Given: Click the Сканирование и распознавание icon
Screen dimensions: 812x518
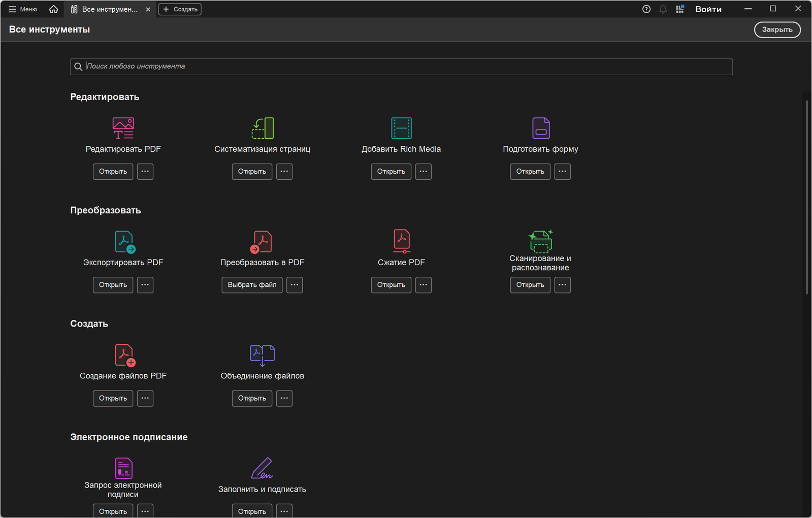Looking at the screenshot, I should coord(540,241).
